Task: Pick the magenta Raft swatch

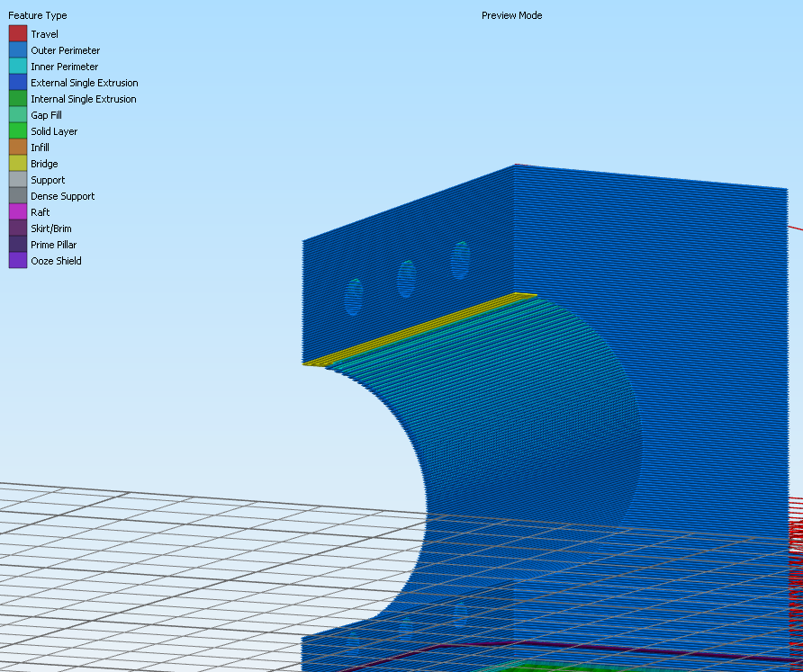Action: click(x=18, y=211)
